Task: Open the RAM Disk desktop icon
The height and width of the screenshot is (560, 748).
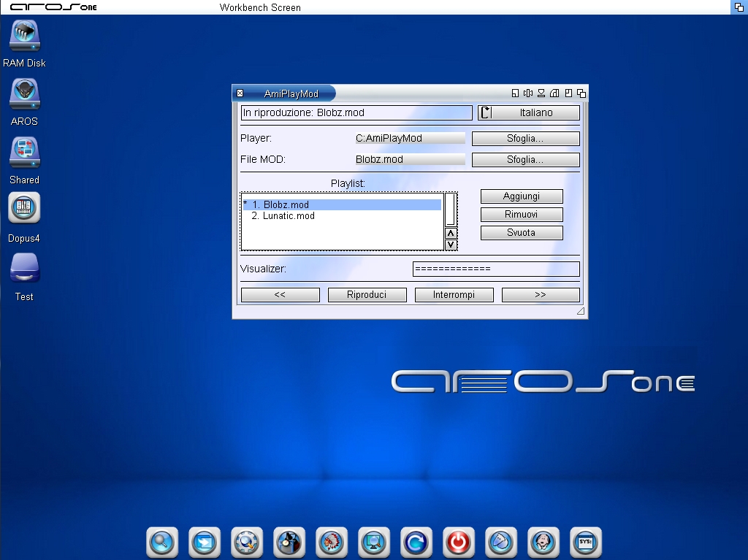Action: 24,36
